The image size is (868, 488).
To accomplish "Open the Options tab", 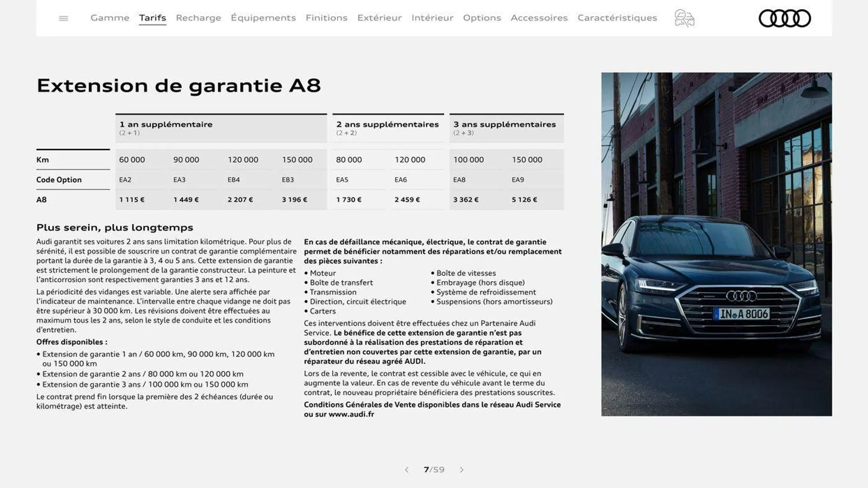I will click(x=482, y=18).
